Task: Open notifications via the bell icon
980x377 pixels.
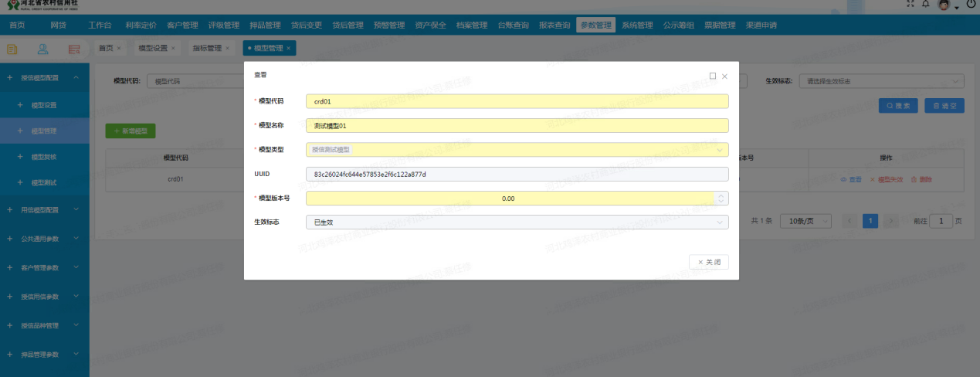Action: (925, 4)
